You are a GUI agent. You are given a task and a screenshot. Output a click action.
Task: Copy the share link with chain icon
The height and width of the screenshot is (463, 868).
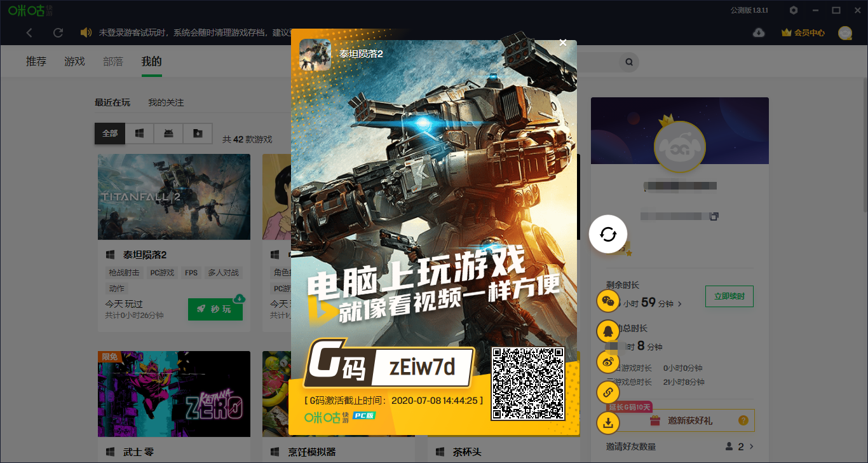pyautogui.click(x=608, y=392)
